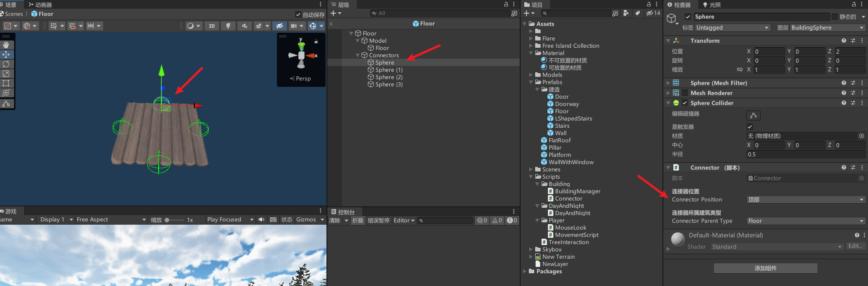Open scene camera settings
This screenshot has height=286, width=868.
294,26
